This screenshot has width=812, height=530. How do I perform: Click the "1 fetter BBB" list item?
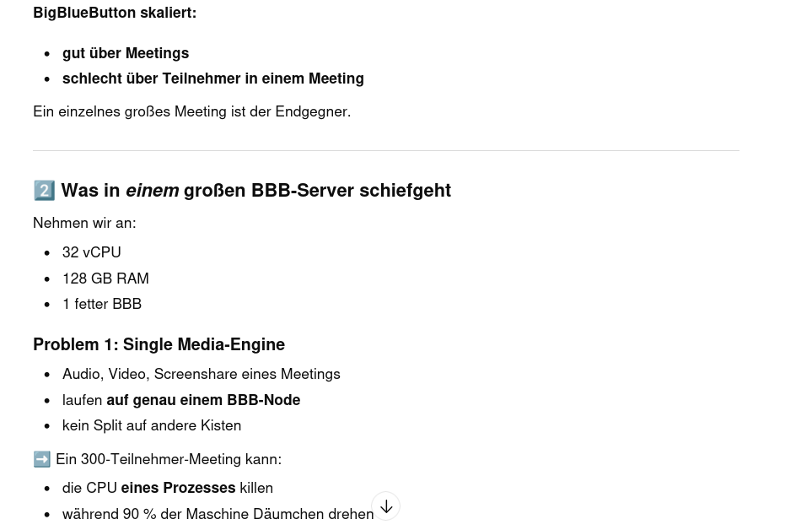[x=102, y=304]
